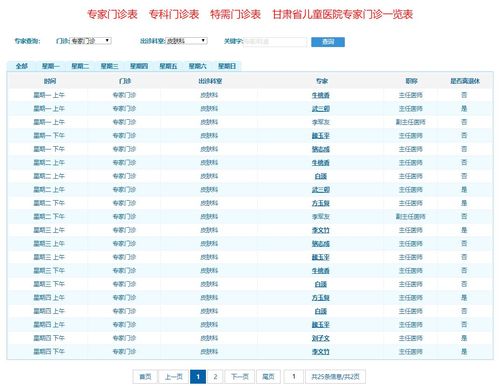Switch to the 星期一 tab
This screenshot has height=386, width=500.
coord(51,66)
